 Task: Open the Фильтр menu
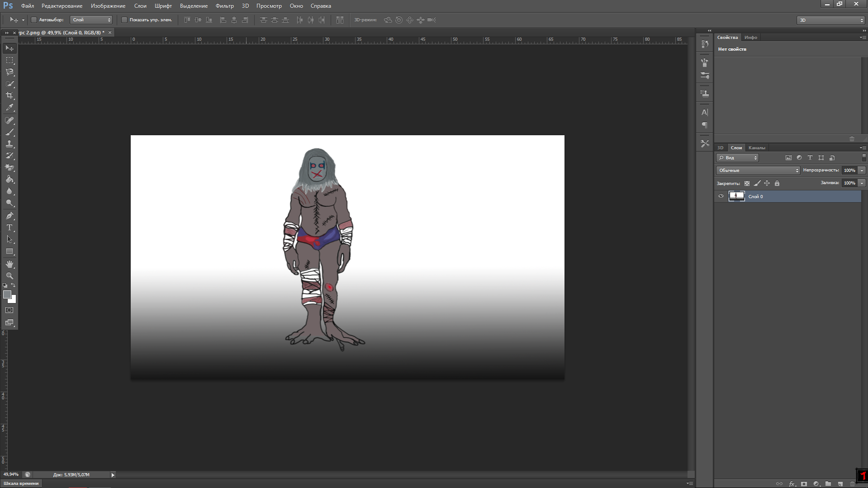[x=225, y=6]
